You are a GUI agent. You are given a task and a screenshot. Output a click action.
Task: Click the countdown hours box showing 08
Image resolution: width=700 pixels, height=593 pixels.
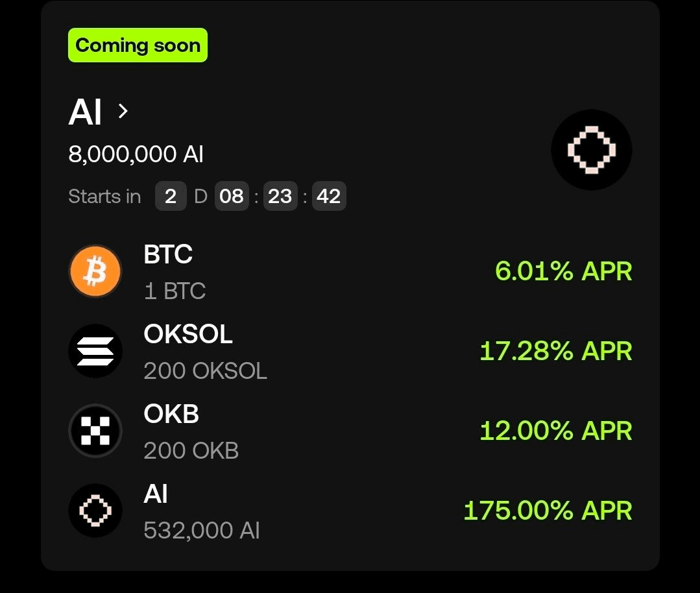pos(232,196)
